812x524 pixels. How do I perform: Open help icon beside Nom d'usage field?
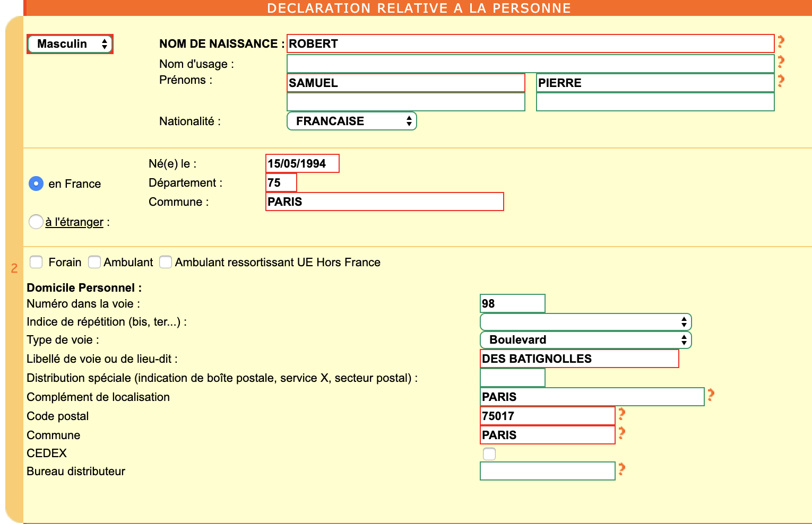pyautogui.click(x=781, y=62)
